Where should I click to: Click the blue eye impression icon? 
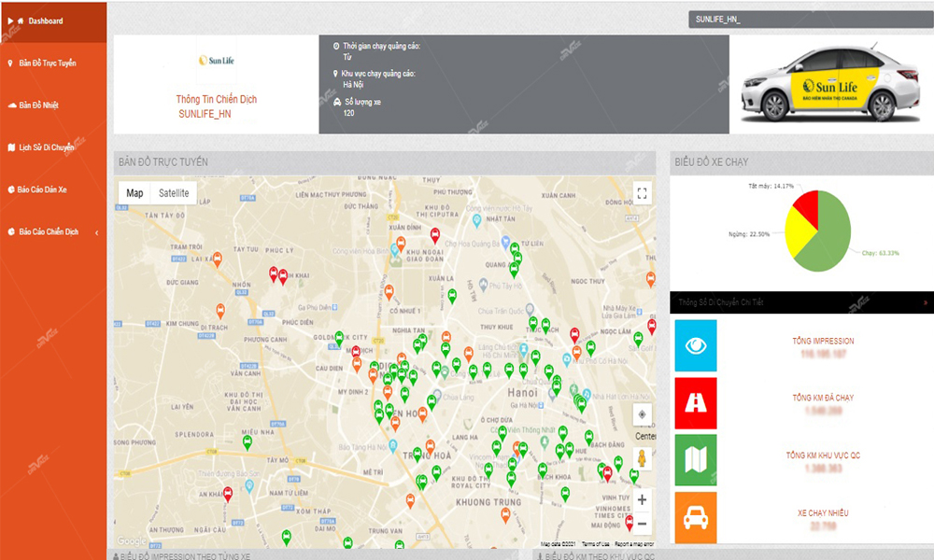(x=696, y=345)
